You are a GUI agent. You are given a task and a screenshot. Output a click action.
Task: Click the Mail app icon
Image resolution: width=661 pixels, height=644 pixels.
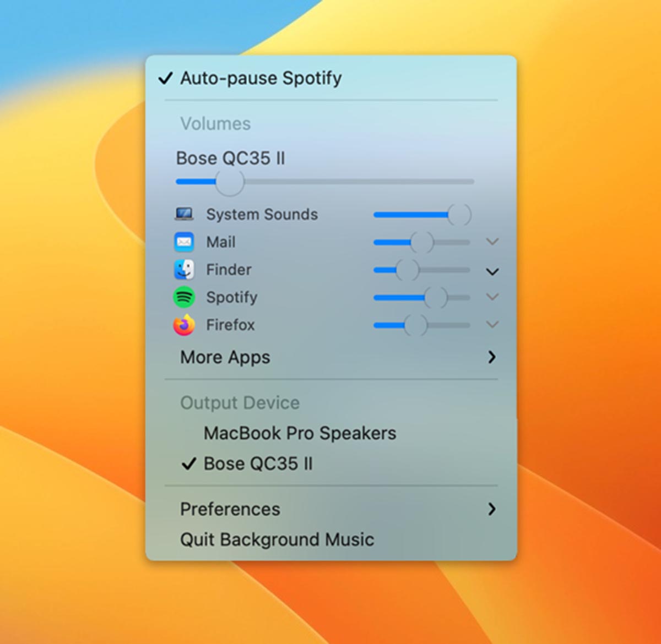tap(184, 242)
